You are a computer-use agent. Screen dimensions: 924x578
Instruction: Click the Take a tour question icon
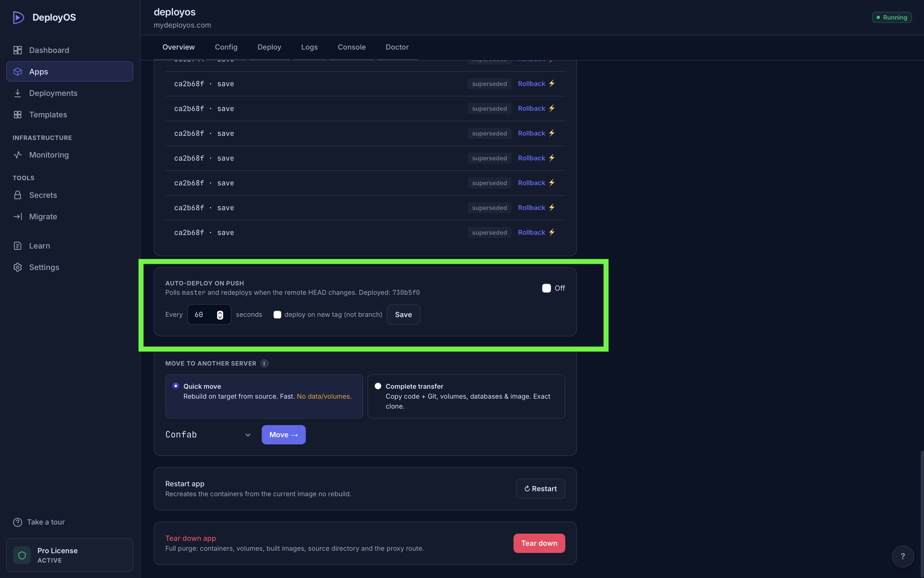tap(18, 522)
